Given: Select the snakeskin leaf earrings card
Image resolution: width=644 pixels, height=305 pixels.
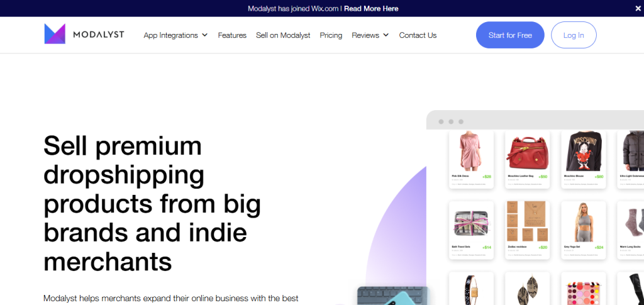Looking at the screenshot, I should click(528, 288).
